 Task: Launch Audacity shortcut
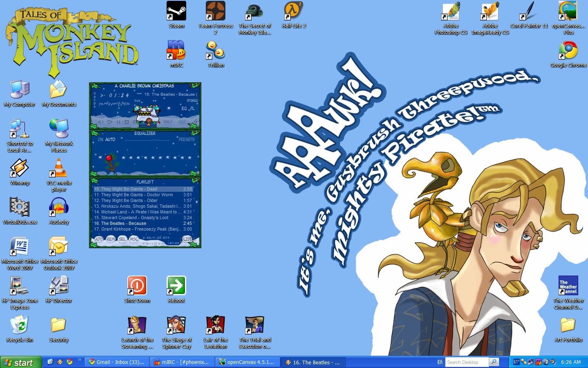point(59,211)
